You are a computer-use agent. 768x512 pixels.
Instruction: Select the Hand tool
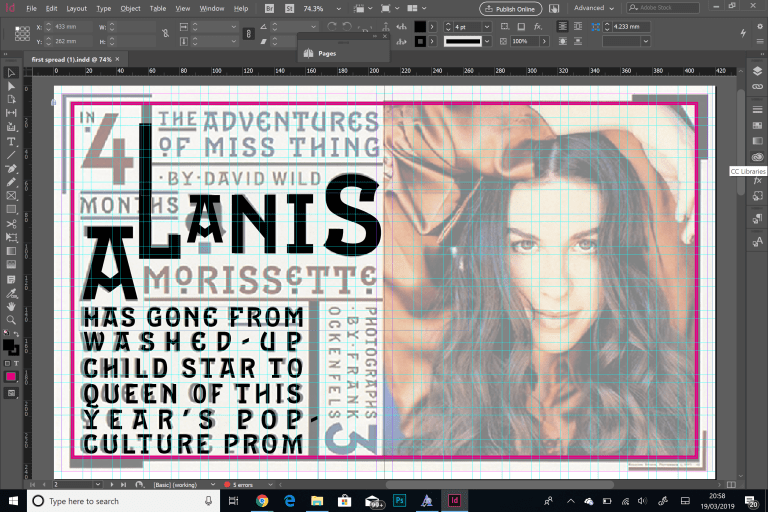(11, 306)
